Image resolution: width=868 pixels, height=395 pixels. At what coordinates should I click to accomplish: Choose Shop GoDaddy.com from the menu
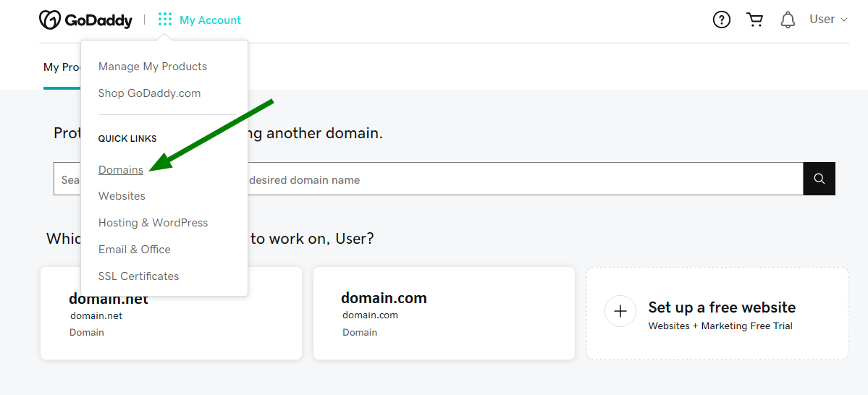coord(149,93)
